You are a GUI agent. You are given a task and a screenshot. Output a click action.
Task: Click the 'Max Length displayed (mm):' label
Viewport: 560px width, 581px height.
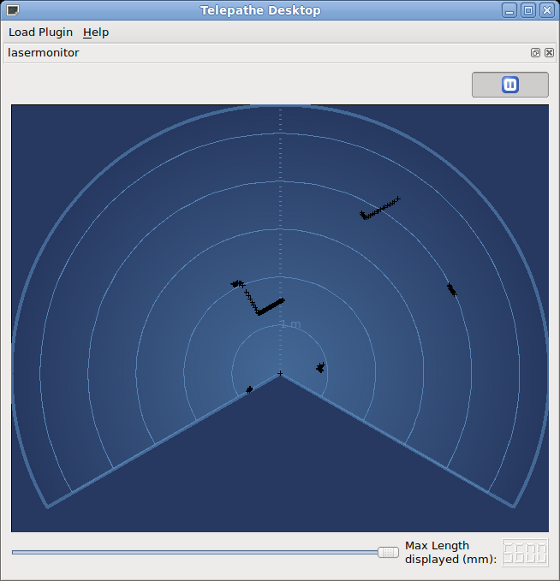coord(451,552)
